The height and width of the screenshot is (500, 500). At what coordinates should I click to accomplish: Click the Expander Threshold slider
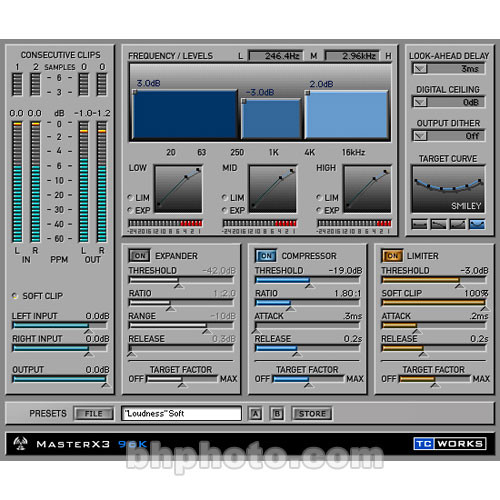pos(181,280)
